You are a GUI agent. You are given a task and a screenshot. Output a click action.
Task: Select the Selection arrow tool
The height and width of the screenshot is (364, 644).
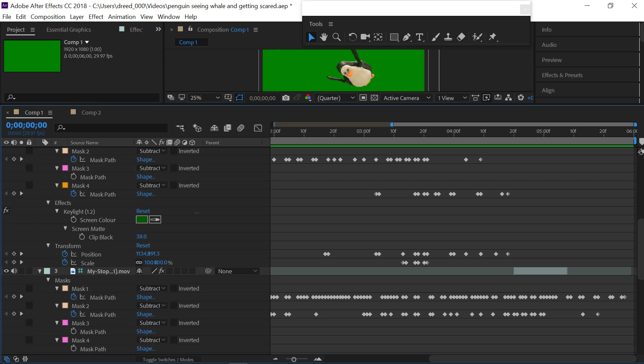point(312,37)
